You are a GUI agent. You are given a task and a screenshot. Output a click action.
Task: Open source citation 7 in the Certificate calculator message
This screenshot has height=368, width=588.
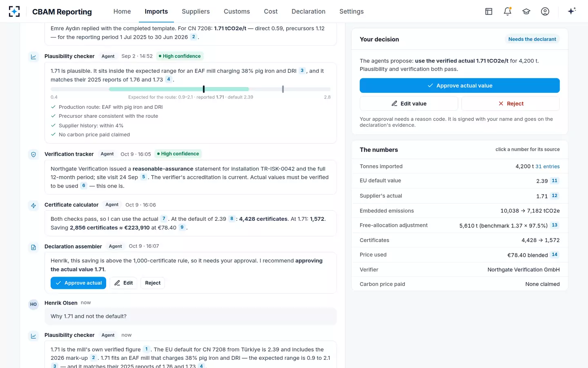coord(164,219)
